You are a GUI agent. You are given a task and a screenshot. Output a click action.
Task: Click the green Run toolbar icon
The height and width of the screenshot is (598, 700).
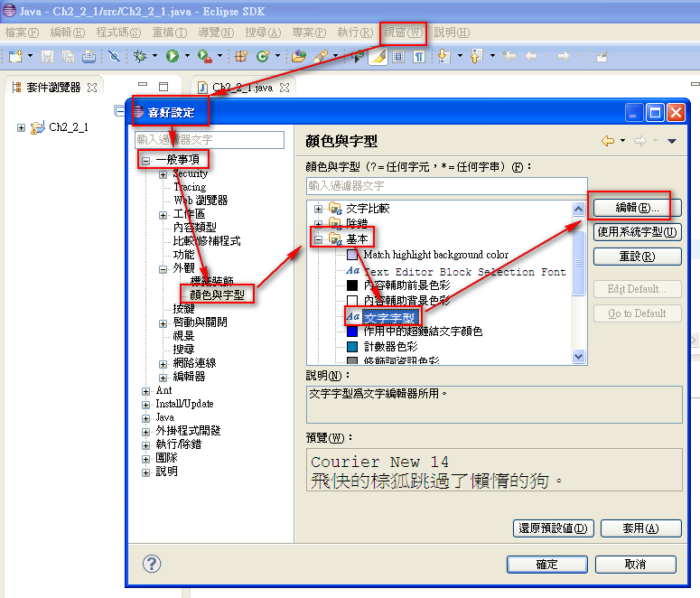[x=173, y=56]
